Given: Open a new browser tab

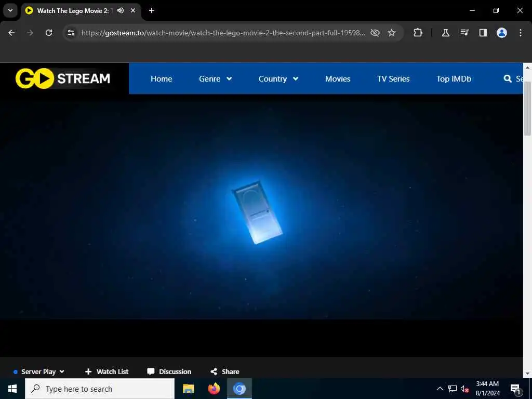Looking at the screenshot, I should coord(152,10).
